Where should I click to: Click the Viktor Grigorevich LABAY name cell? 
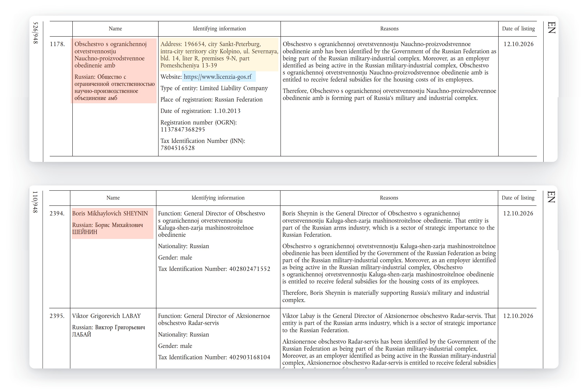click(109, 325)
